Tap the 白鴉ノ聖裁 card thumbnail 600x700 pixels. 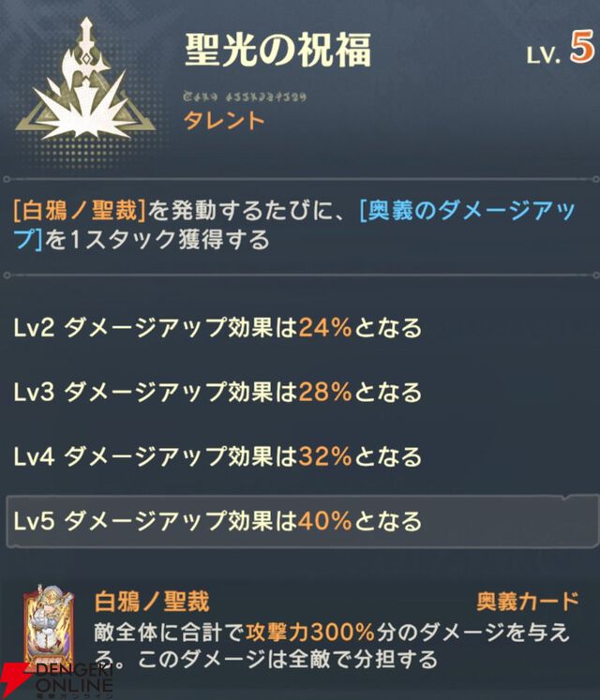tap(49, 624)
